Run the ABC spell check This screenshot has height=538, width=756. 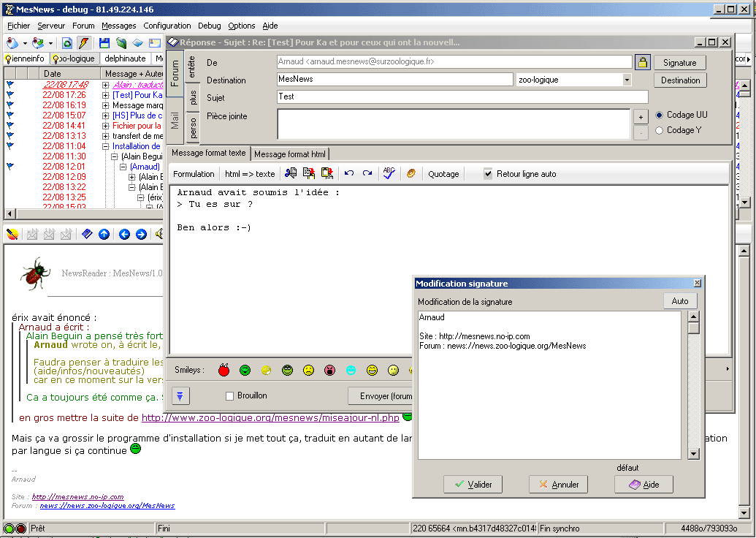pyautogui.click(x=389, y=173)
